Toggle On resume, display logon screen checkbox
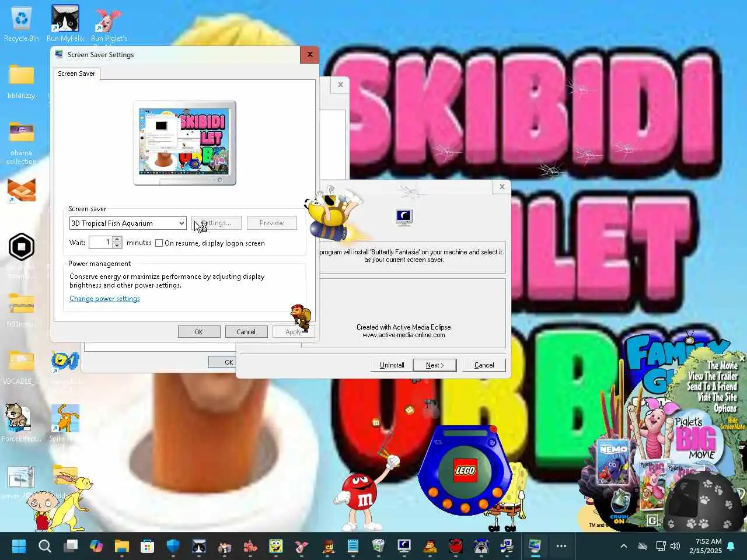The image size is (747, 560). (x=159, y=243)
